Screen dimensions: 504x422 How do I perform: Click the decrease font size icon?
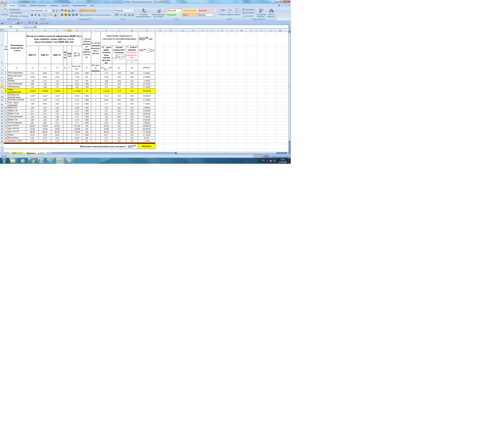(57, 11)
